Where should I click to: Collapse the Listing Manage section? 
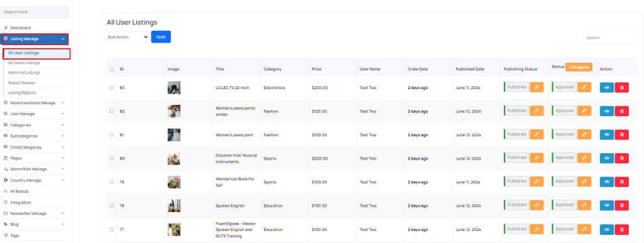pos(35,39)
